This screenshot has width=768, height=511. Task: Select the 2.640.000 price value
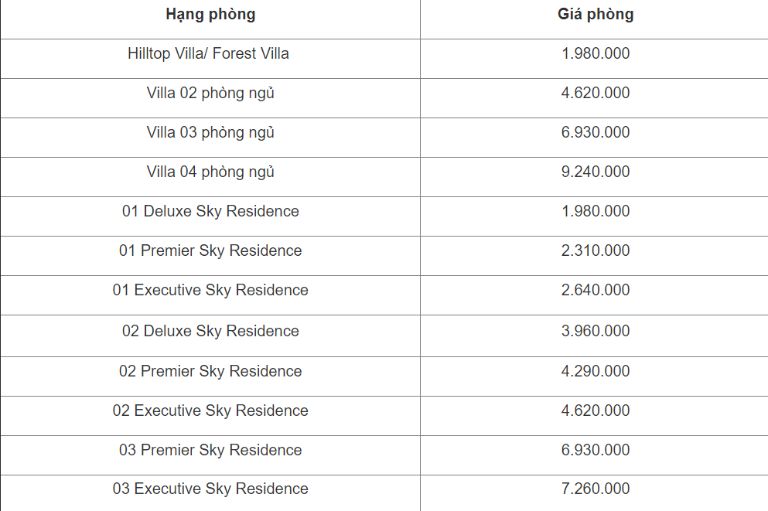click(596, 290)
